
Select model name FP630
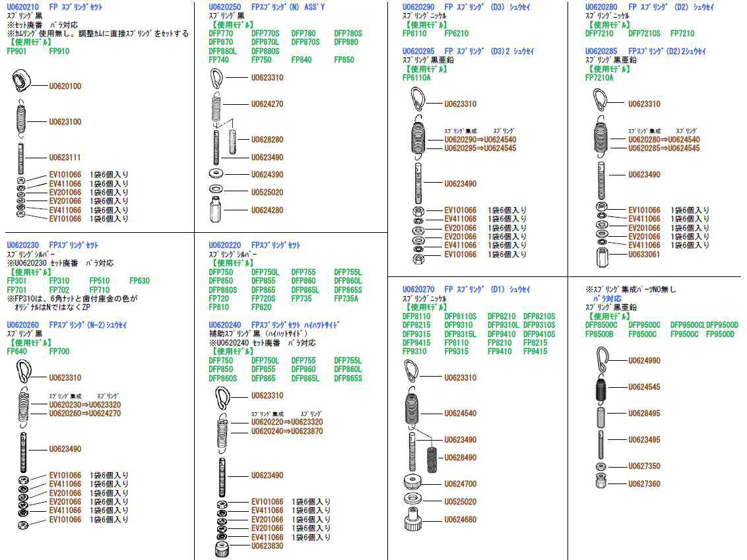coord(140,282)
